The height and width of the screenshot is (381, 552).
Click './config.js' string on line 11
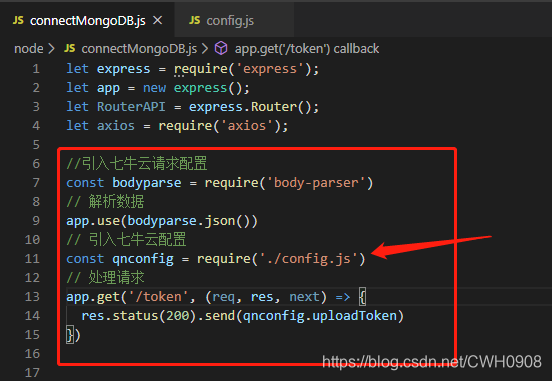click(x=308, y=259)
